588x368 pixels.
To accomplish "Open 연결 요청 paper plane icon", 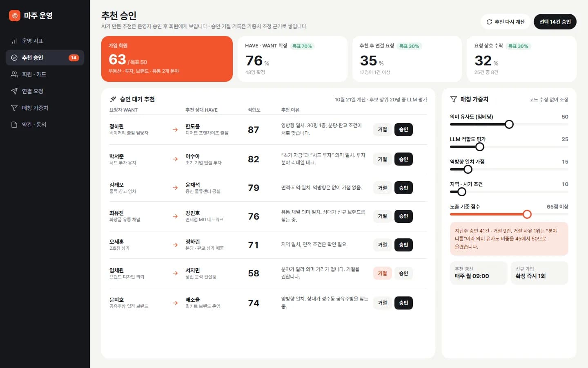I will [x=14, y=91].
